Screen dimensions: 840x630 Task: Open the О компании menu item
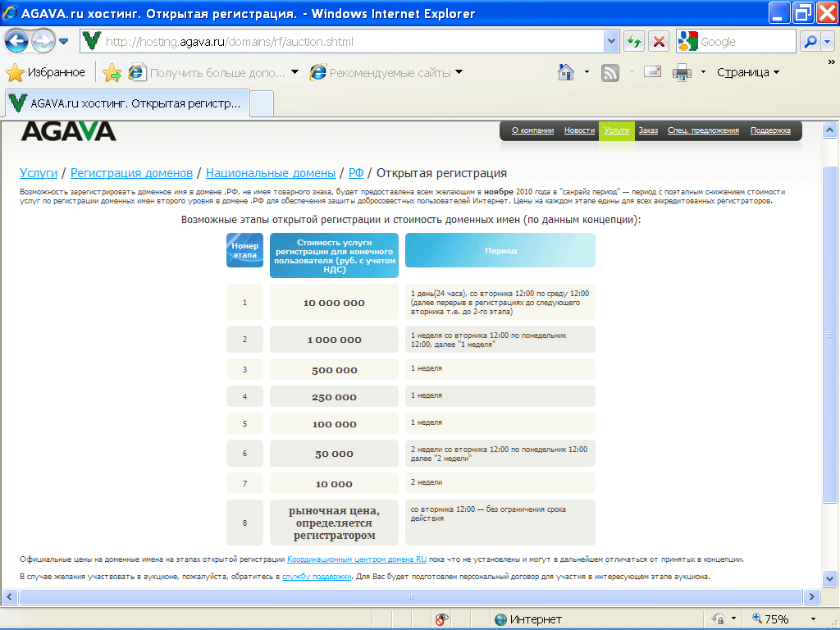pyautogui.click(x=532, y=130)
